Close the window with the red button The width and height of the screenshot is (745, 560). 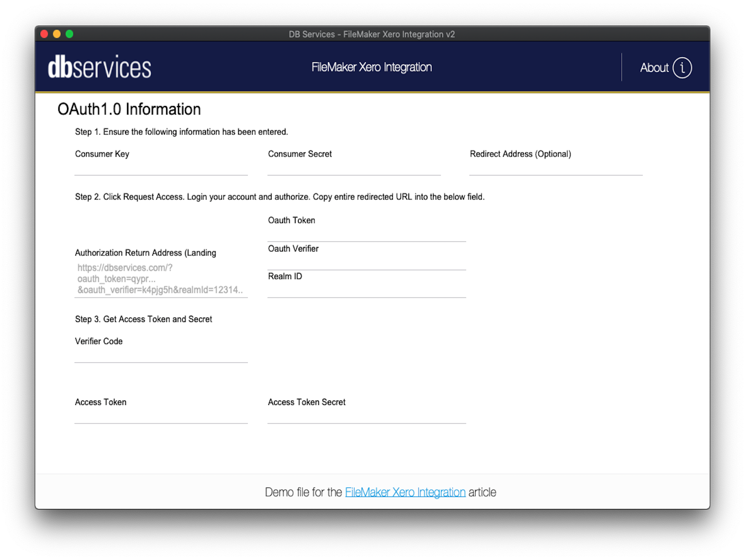coord(44,34)
